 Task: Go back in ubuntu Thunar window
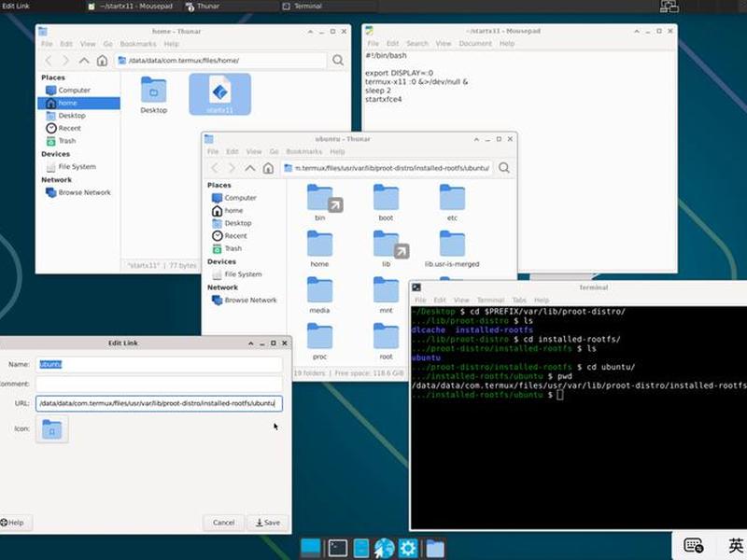pyautogui.click(x=215, y=168)
